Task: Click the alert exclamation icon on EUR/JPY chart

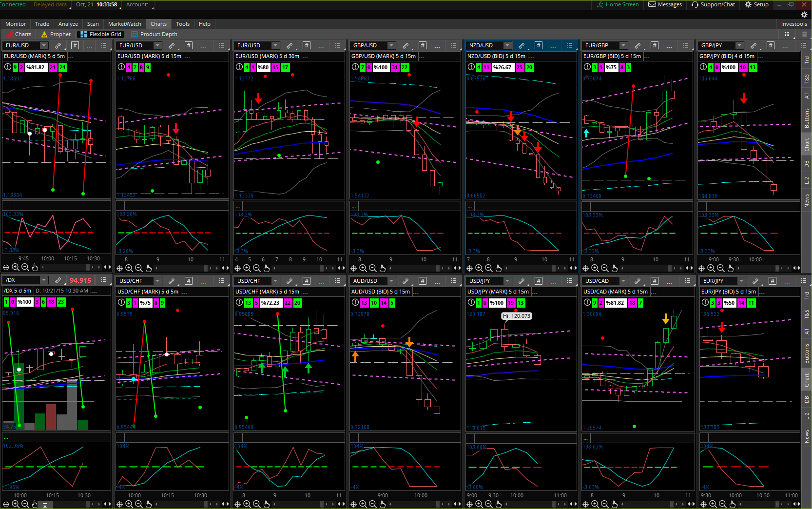Action: tap(705, 302)
